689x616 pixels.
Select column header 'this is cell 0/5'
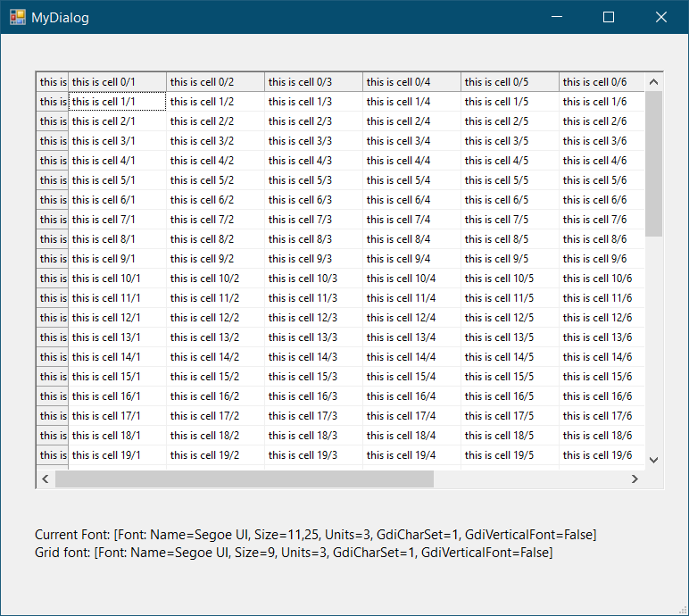click(511, 82)
